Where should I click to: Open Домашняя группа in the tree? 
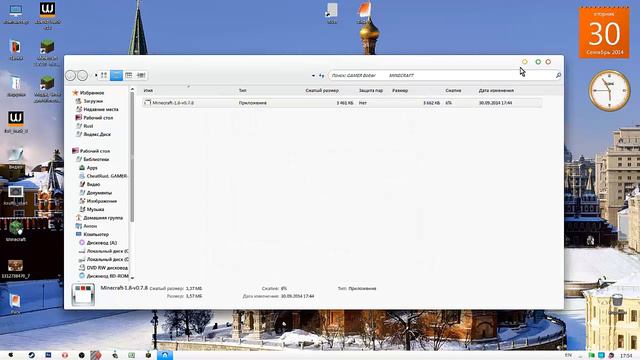point(102,218)
